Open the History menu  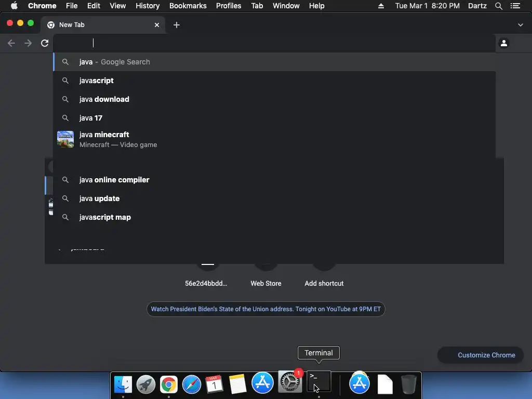(x=148, y=6)
